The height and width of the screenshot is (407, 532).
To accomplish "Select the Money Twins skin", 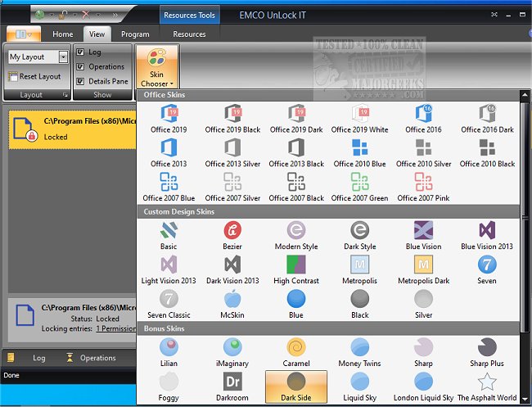I will [x=359, y=353].
